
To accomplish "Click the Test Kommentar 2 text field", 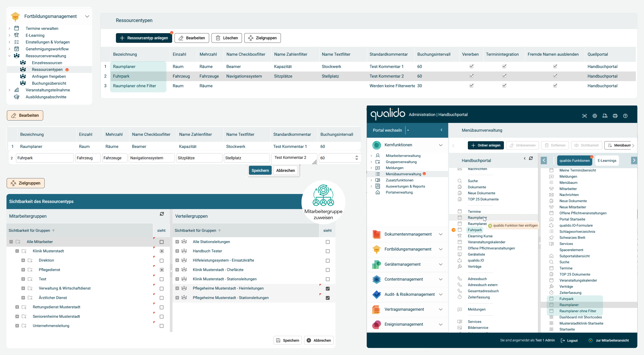I will click(x=292, y=158).
